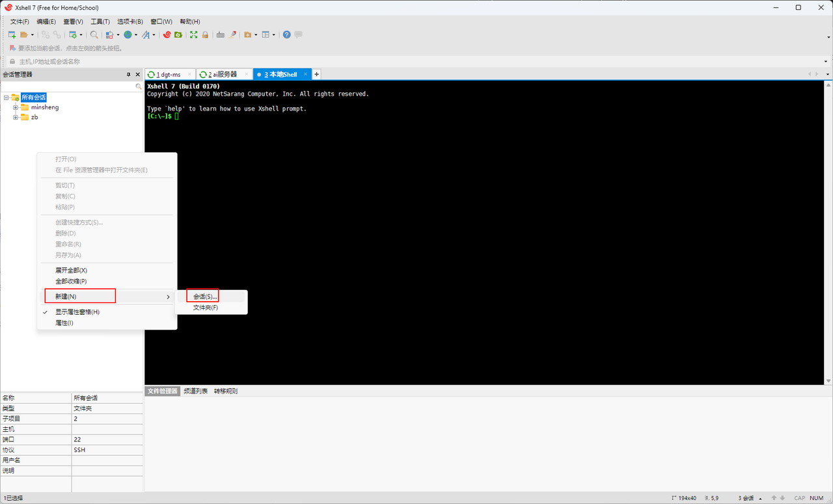This screenshot has height=504, width=833.
Task: Click the keyboard icon in the toolbar
Action: coord(221,34)
